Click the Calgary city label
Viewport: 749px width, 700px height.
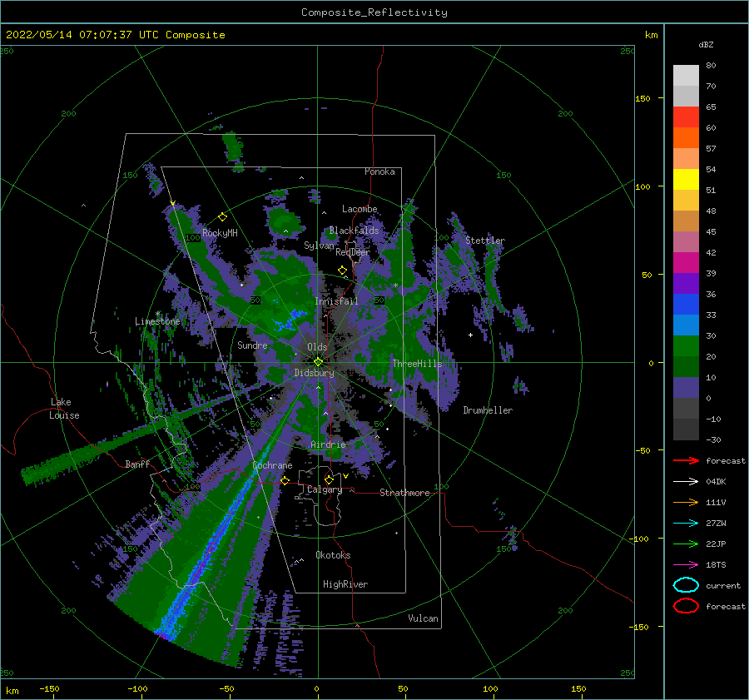(x=325, y=489)
